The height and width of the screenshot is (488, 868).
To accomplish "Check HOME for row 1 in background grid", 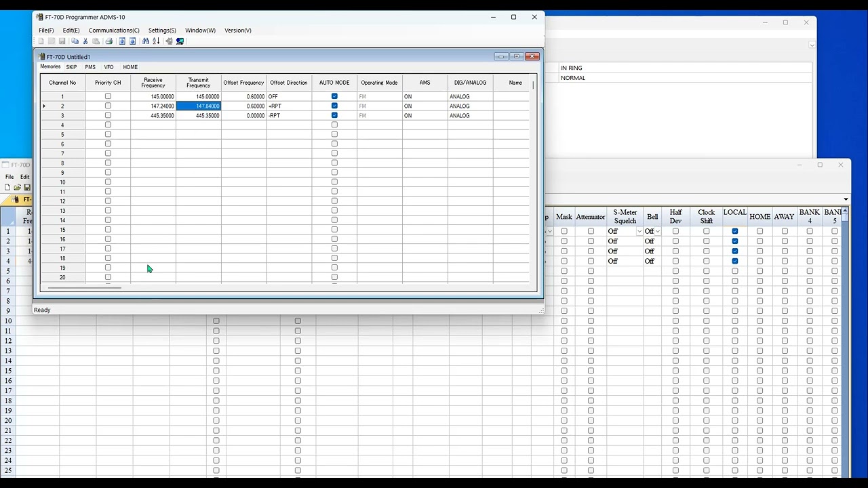I will (x=759, y=231).
